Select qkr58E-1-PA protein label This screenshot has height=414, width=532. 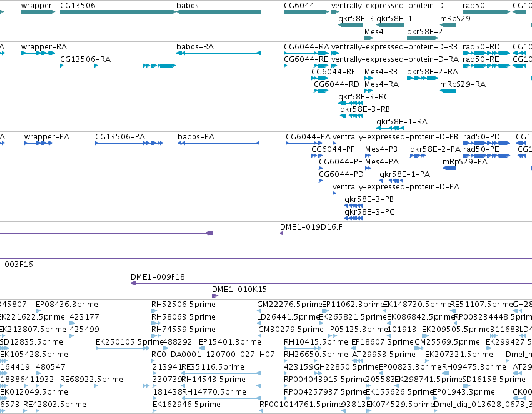click(404, 174)
